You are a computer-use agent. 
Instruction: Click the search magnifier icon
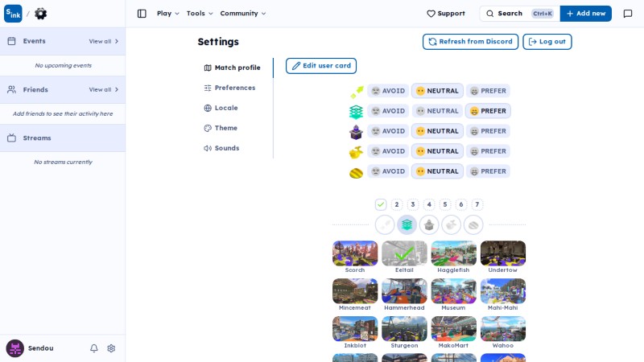[x=490, y=14]
